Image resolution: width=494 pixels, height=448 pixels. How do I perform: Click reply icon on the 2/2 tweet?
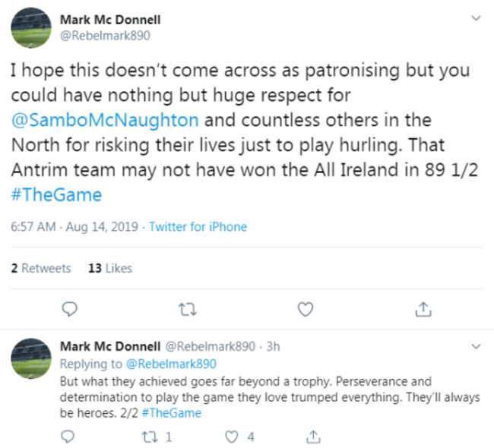click(69, 437)
